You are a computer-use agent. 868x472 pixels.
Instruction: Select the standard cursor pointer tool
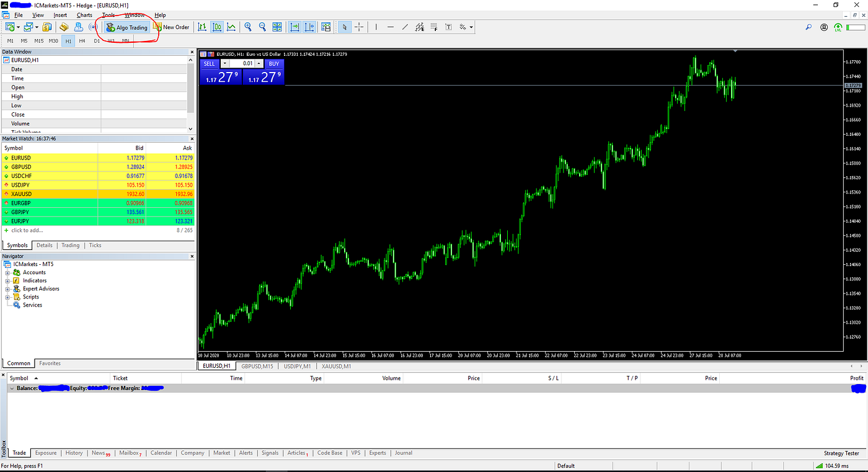(x=344, y=27)
